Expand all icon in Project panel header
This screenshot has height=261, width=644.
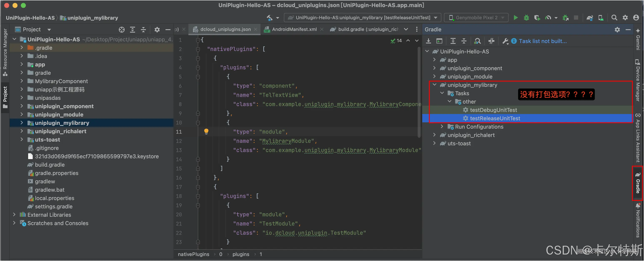coord(133,30)
